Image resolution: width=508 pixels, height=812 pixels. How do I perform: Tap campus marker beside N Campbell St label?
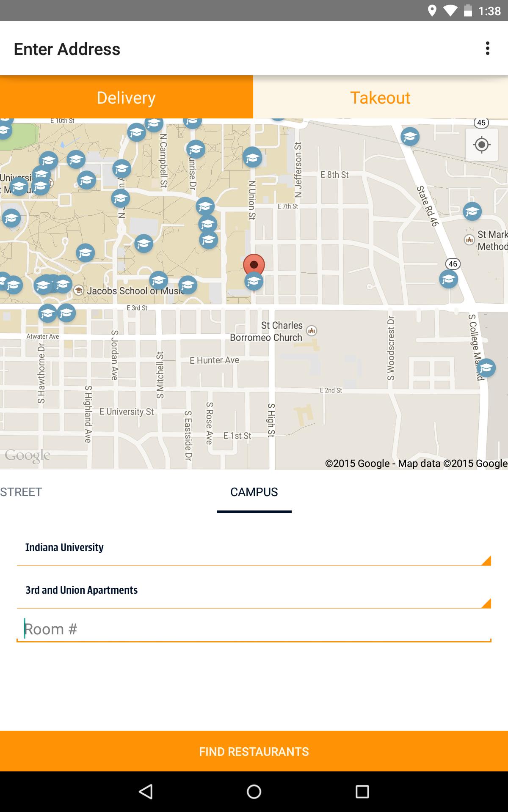(x=154, y=123)
